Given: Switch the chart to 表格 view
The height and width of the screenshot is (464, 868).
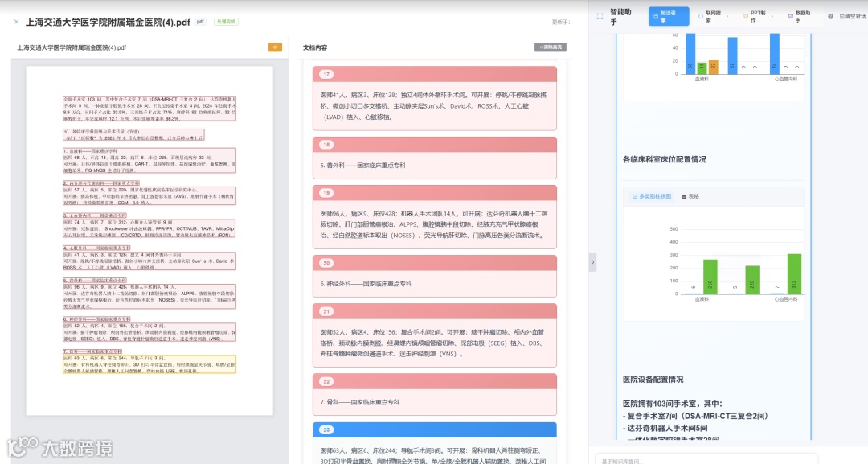Looking at the screenshot, I should (x=690, y=196).
